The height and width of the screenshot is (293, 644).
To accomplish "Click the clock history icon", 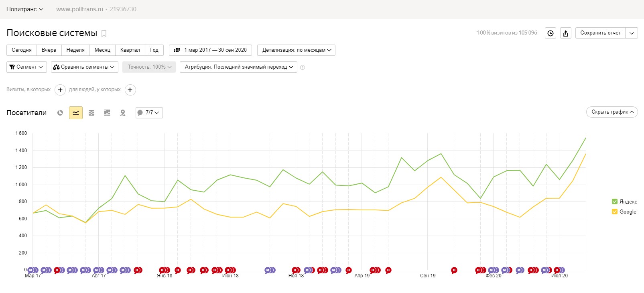I will [x=551, y=33].
